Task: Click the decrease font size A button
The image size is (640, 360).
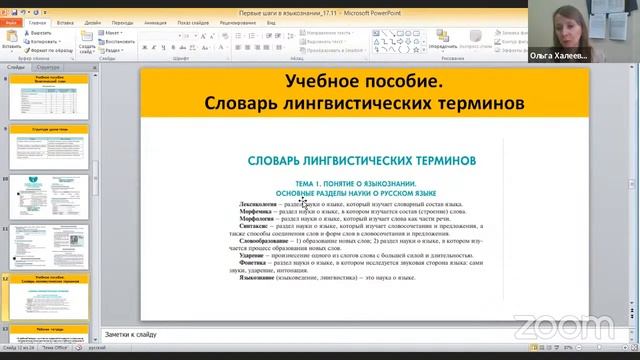Action: click(x=212, y=36)
